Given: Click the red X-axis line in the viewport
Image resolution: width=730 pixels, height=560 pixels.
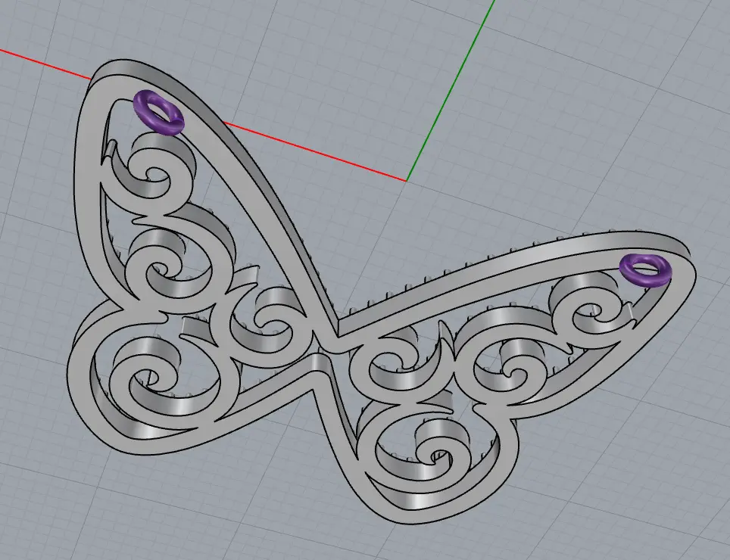Looking at the screenshot, I should 317,153.
